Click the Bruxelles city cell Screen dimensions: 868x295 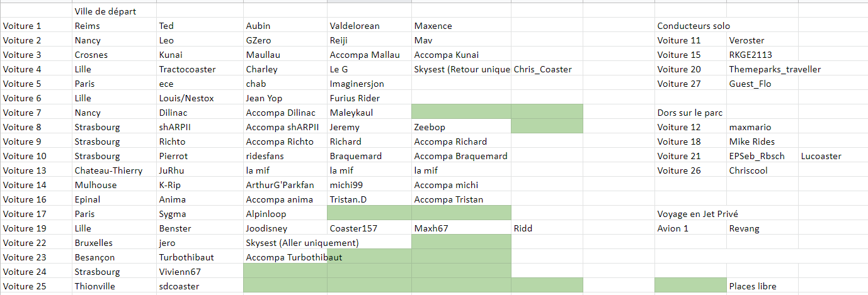(x=94, y=243)
